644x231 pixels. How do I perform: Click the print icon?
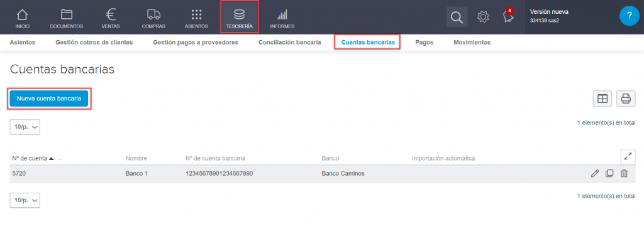pyautogui.click(x=626, y=99)
